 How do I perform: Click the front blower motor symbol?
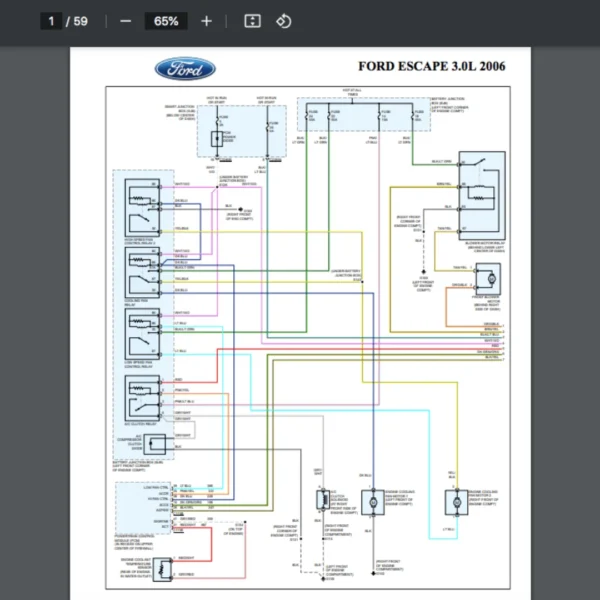488,279
